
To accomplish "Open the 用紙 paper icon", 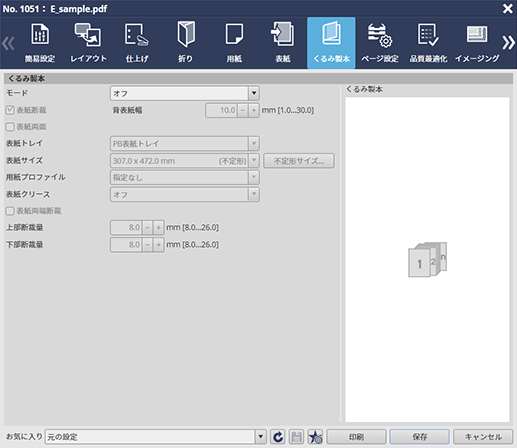I will click(234, 34).
